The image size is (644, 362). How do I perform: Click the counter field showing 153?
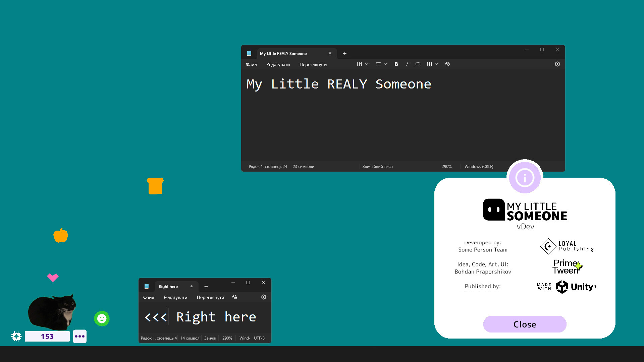[47, 336]
